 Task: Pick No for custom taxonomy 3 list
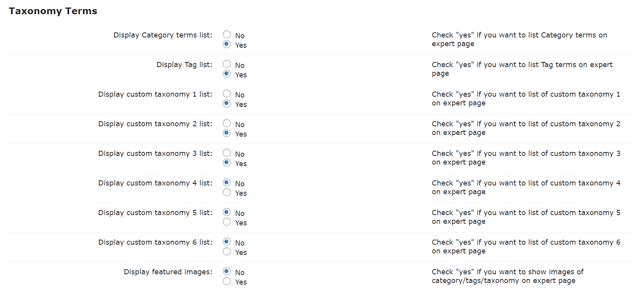pos(227,153)
